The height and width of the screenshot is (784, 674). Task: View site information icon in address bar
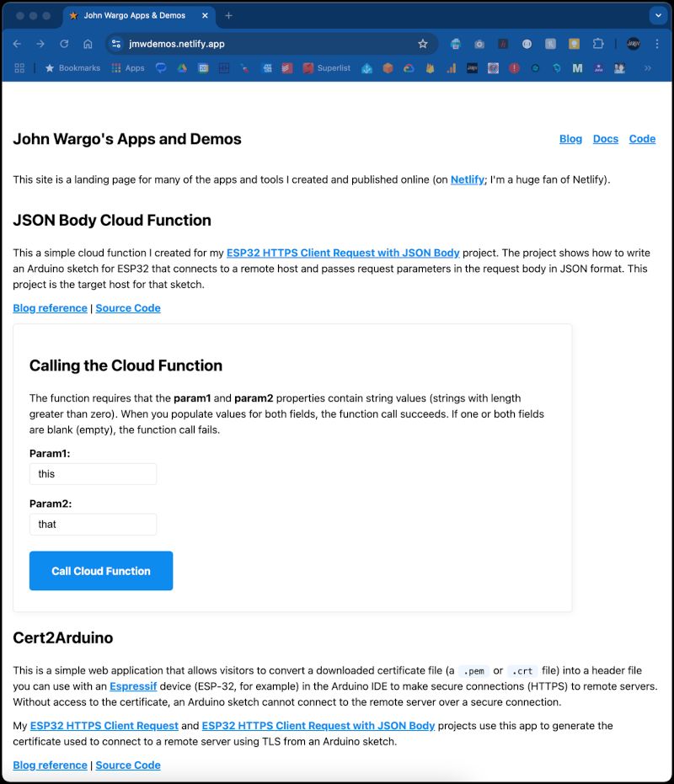click(x=116, y=44)
